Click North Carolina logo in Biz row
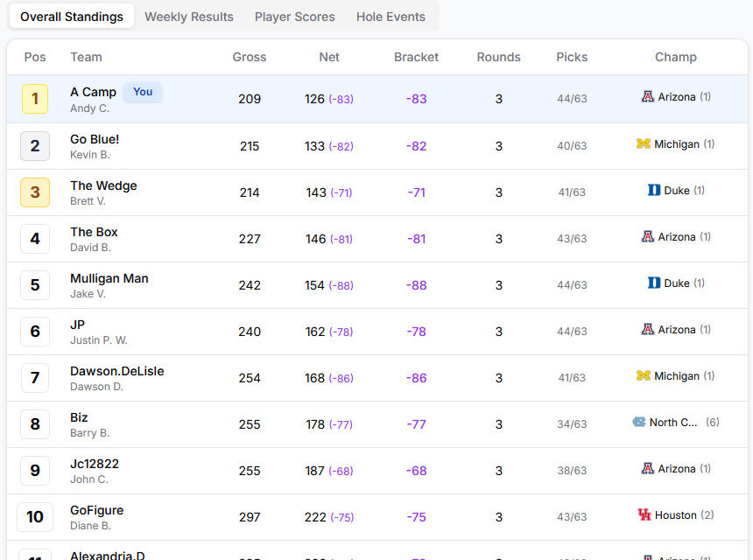The height and width of the screenshot is (560, 753). (x=639, y=422)
